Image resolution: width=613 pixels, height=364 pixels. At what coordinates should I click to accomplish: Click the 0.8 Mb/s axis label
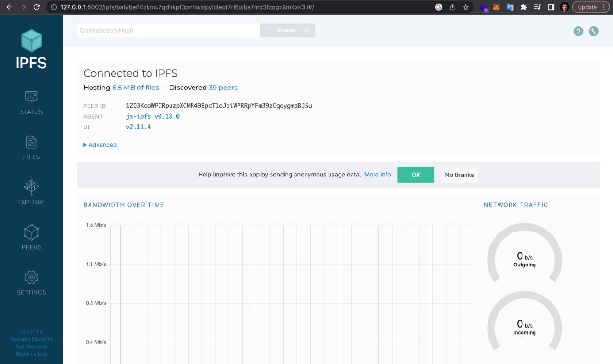(96, 303)
